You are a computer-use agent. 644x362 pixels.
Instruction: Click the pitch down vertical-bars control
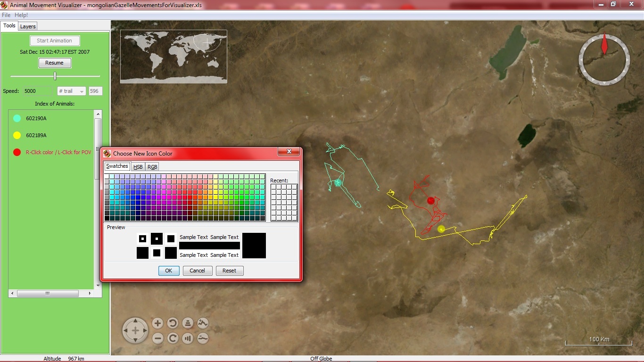click(x=188, y=338)
